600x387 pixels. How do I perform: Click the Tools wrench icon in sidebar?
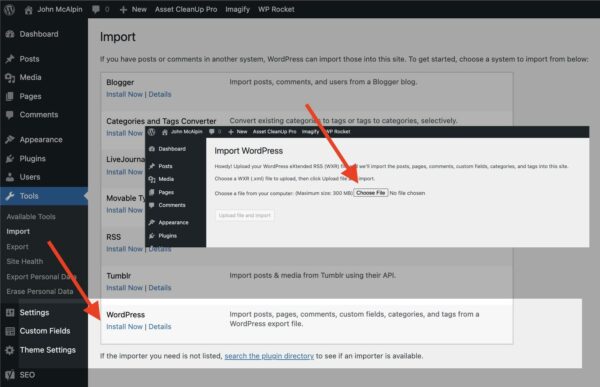[x=10, y=196]
